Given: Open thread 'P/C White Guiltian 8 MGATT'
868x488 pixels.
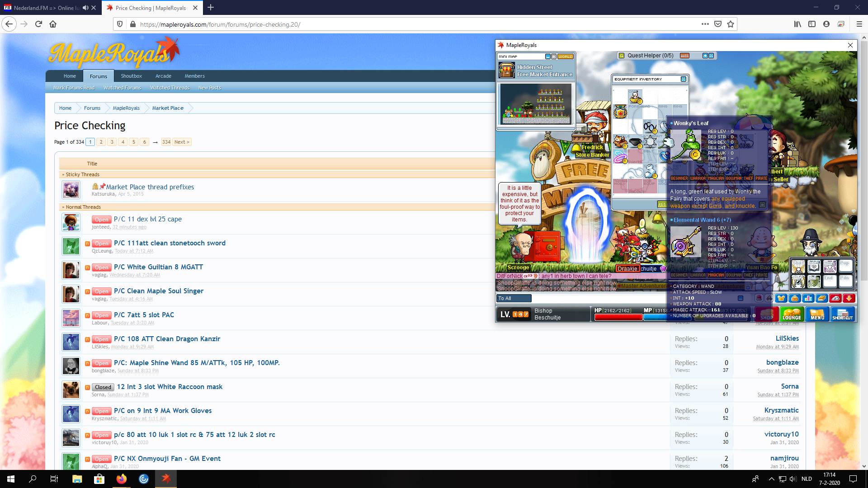Looking at the screenshot, I should [158, 267].
